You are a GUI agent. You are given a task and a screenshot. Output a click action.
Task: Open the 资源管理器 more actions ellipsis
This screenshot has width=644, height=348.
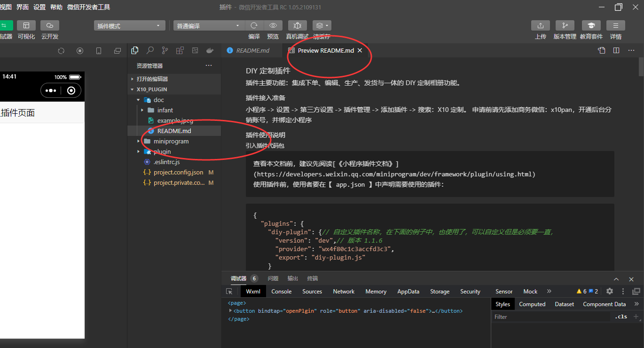pos(209,65)
